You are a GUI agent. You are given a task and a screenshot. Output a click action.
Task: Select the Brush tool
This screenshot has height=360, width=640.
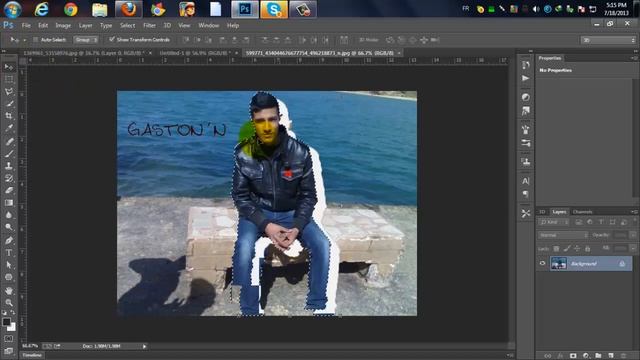(9, 153)
